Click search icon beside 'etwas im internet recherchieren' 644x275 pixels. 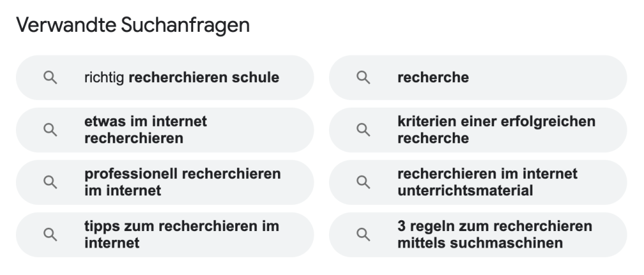[50, 130]
